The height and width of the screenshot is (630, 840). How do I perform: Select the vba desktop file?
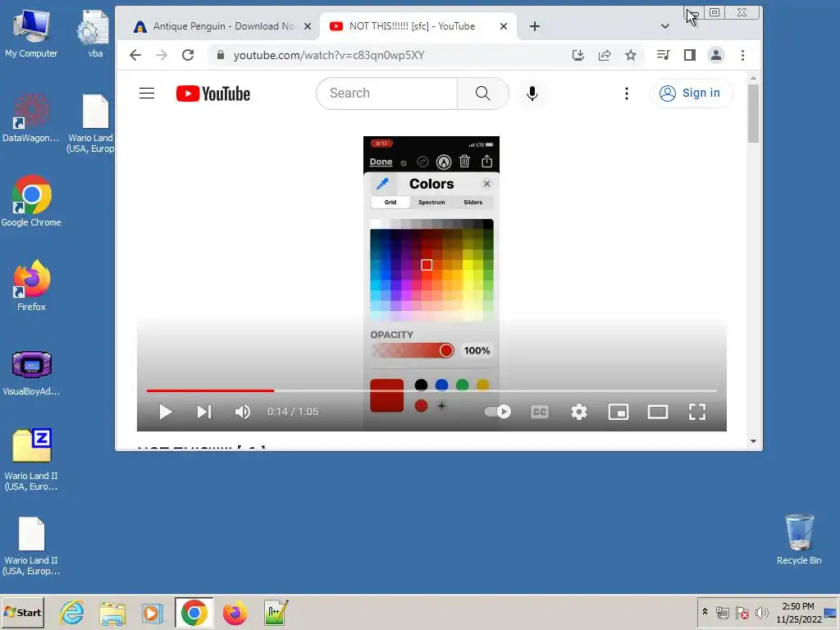pos(95,33)
